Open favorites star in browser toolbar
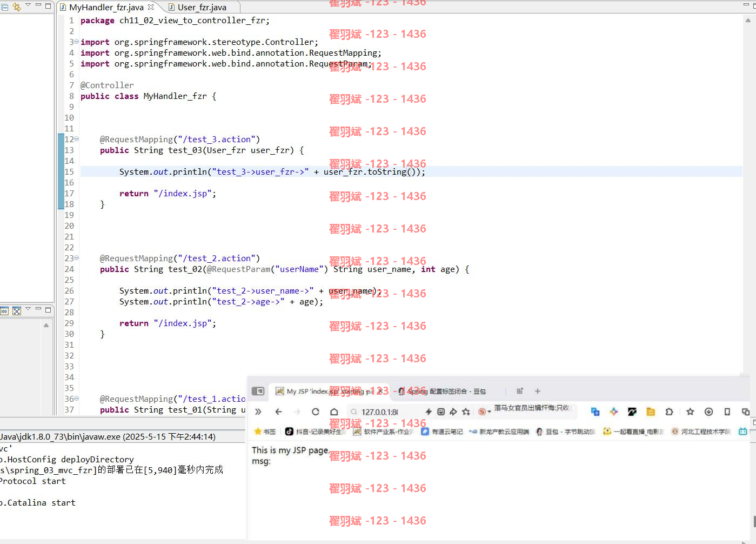This screenshot has width=756, height=544. coord(690,412)
